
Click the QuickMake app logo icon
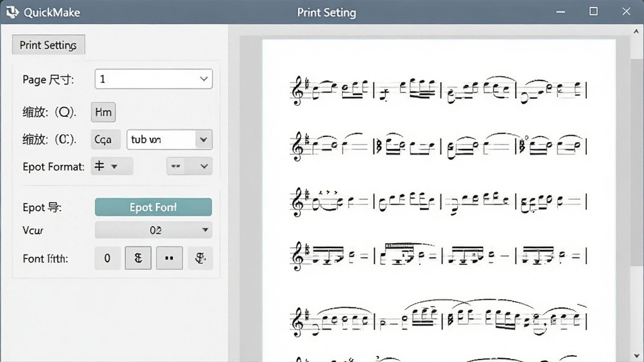pyautogui.click(x=13, y=12)
